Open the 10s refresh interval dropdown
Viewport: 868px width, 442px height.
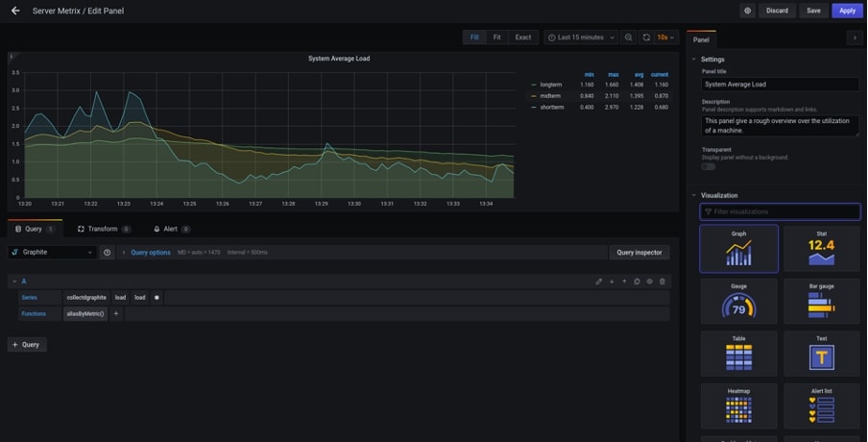tap(666, 37)
